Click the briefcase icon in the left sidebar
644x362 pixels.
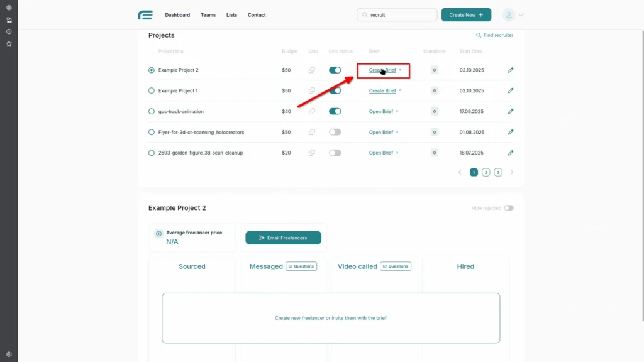click(x=9, y=19)
